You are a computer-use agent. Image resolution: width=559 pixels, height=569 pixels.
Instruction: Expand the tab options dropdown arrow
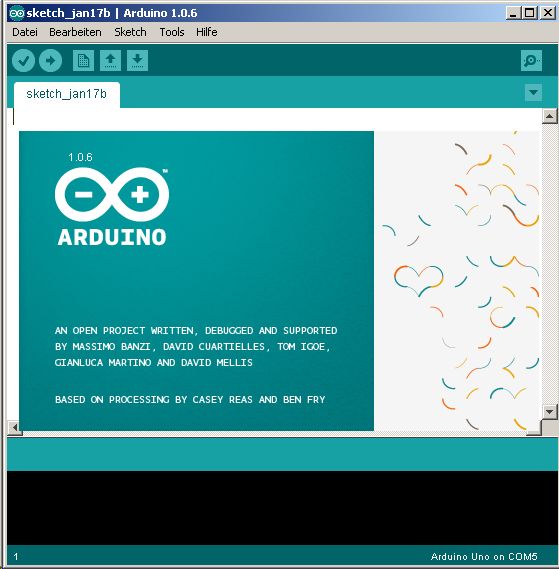534,93
